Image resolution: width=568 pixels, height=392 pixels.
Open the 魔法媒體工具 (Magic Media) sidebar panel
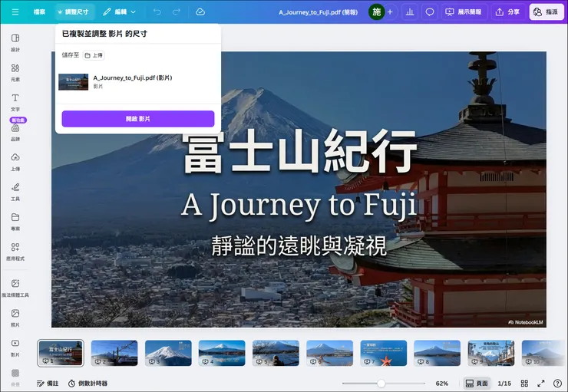click(x=15, y=288)
